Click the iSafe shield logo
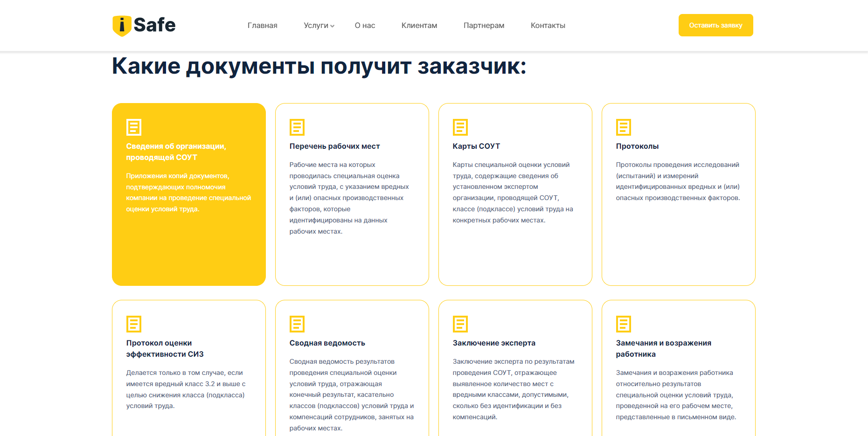 122,26
